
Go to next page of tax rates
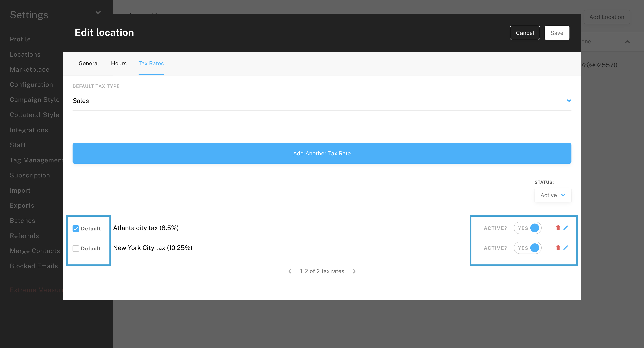[354, 271]
